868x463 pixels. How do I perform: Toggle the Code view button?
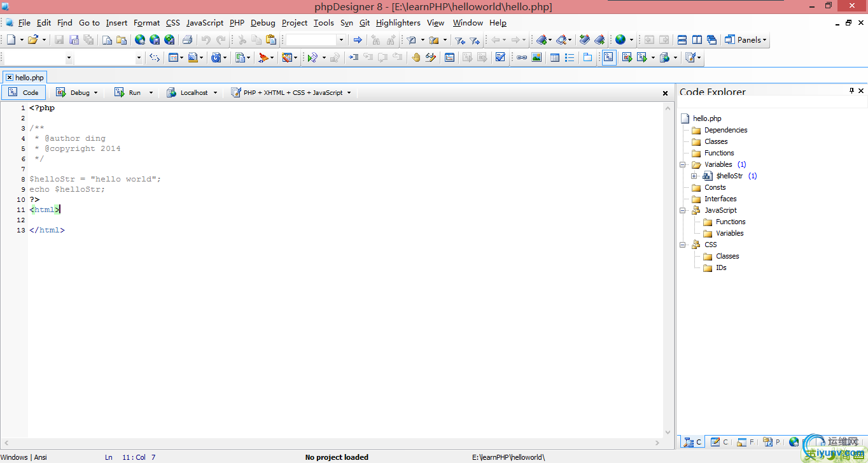24,92
